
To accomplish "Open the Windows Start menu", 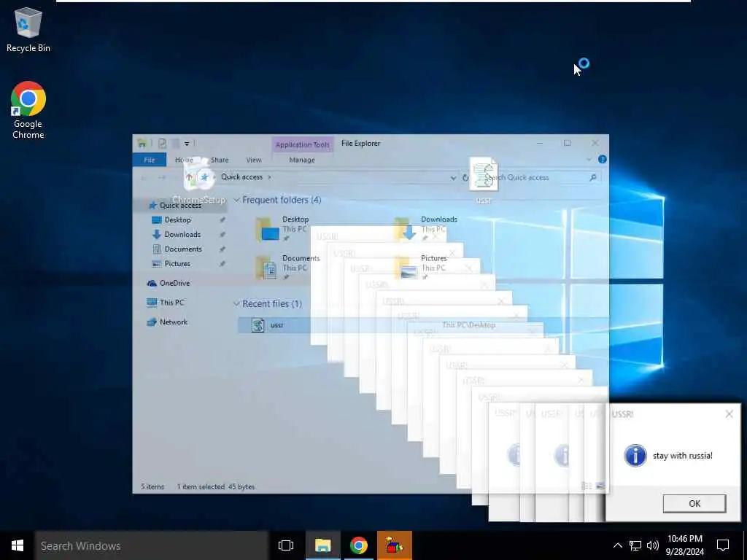I will [18, 545].
